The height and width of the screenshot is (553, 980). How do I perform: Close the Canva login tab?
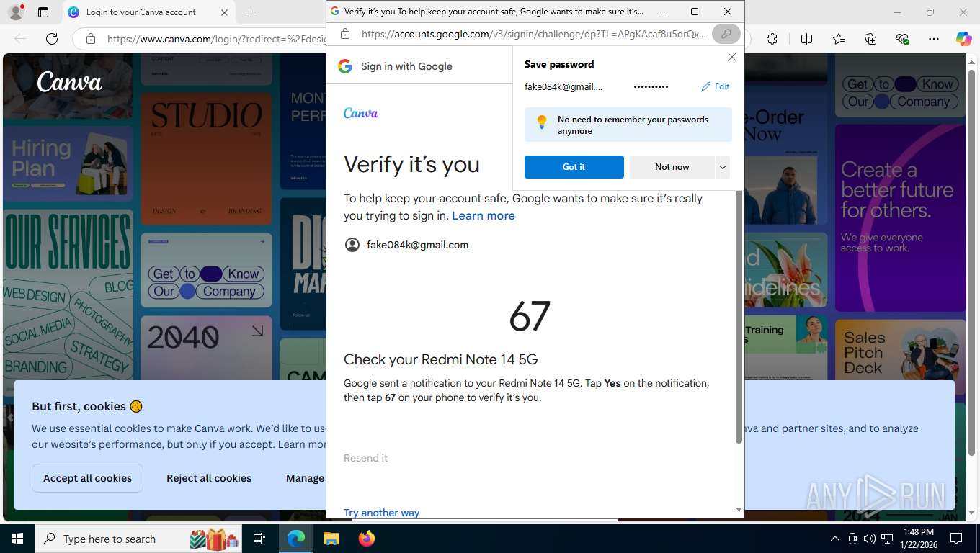coord(224,12)
